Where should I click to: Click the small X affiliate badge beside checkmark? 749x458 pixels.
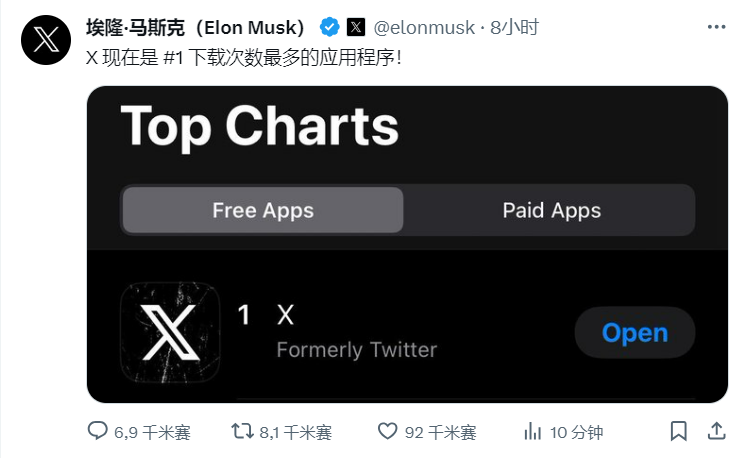(x=356, y=26)
